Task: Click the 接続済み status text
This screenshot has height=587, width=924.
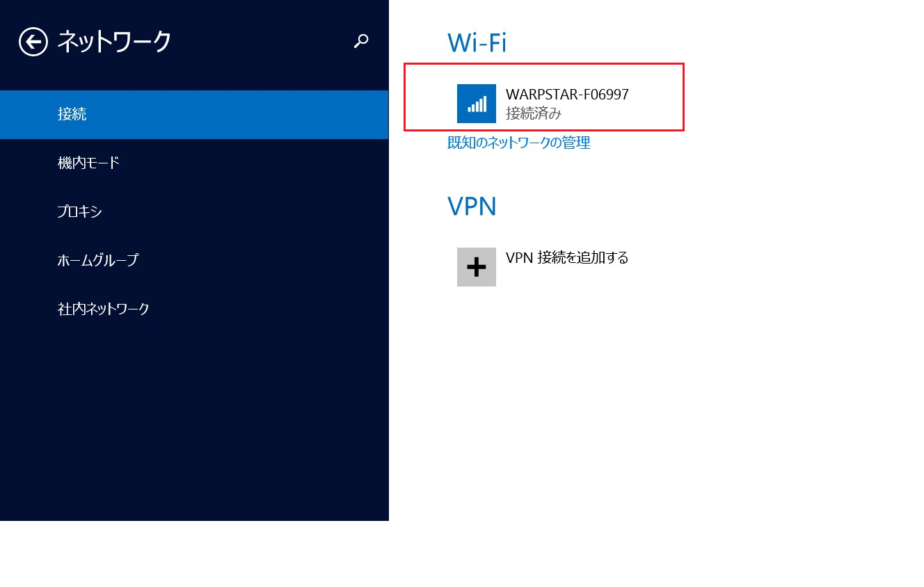Action: (x=534, y=113)
